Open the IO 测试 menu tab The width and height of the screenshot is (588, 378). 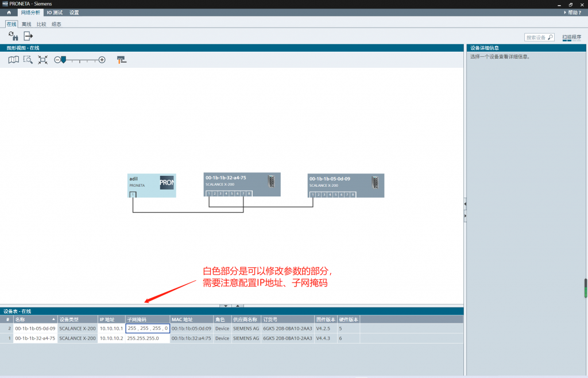pos(55,13)
